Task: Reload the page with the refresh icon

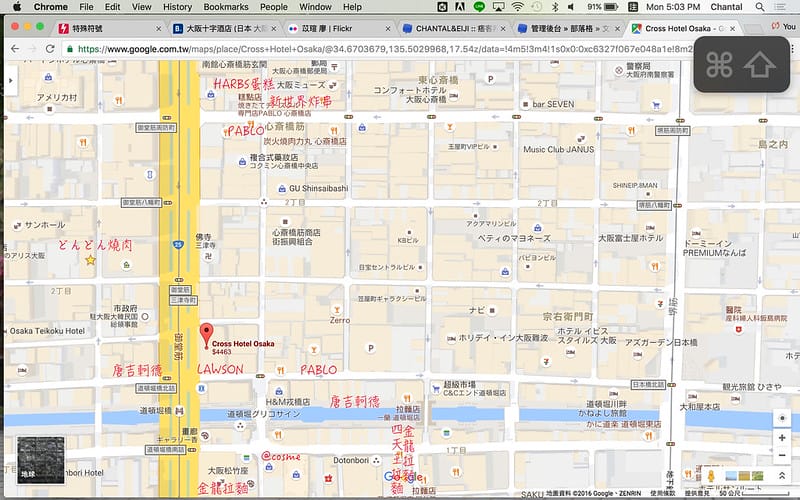Action: coord(49,48)
